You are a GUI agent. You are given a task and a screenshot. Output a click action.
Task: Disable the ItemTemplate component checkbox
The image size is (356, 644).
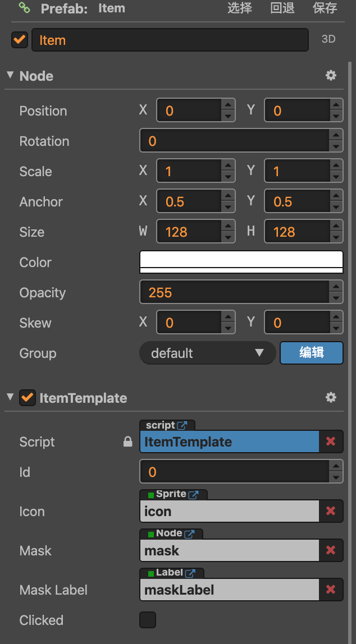tap(27, 398)
